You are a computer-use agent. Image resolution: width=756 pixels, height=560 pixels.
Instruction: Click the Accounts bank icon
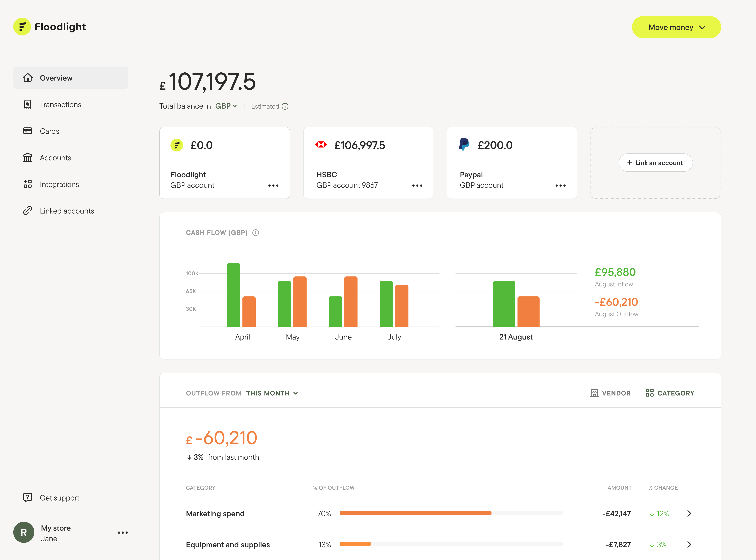click(x=28, y=158)
